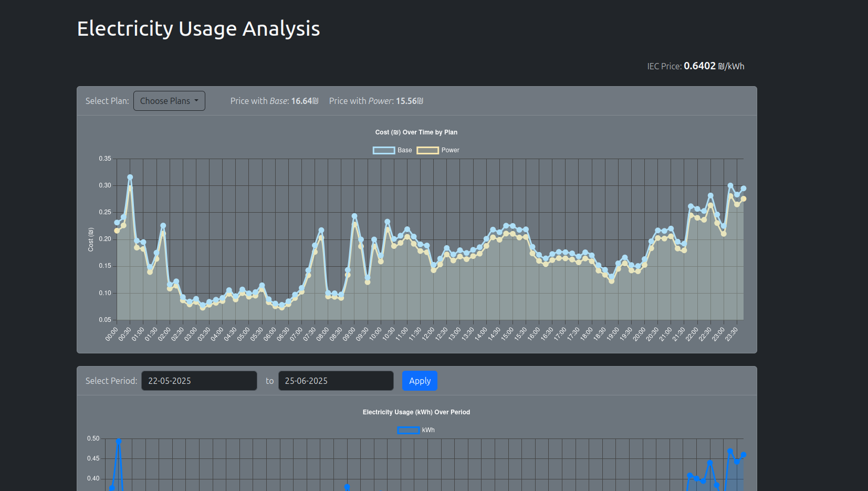Click the Price with Power 15.56 text
The height and width of the screenshot is (491, 868).
pos(376,101)
